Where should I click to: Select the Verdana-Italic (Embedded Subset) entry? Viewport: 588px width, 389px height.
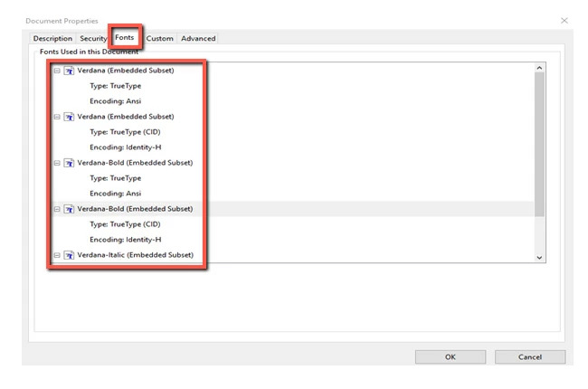[x=135, y=255]
